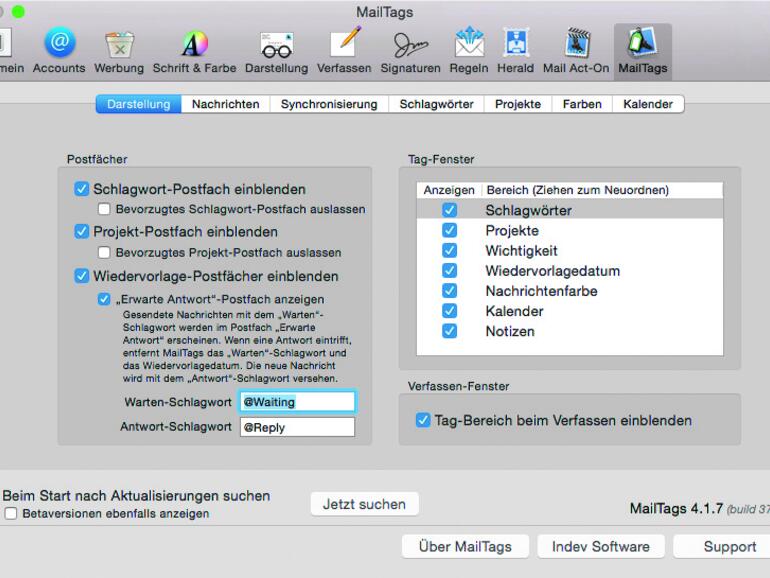Toggle Projekte display checkbox in Tag-Fenster
770x578 pixels.
tap(449, 230)
